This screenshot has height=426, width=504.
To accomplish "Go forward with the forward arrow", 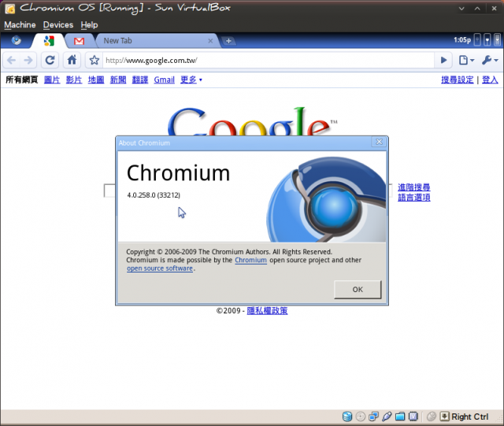I will [x=28, y=60].
